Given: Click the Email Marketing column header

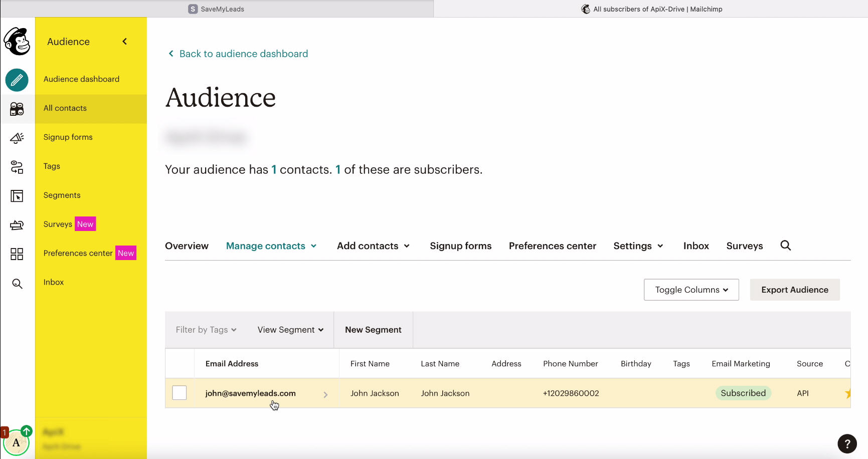Looking at the screenshot, I should 741,364.
